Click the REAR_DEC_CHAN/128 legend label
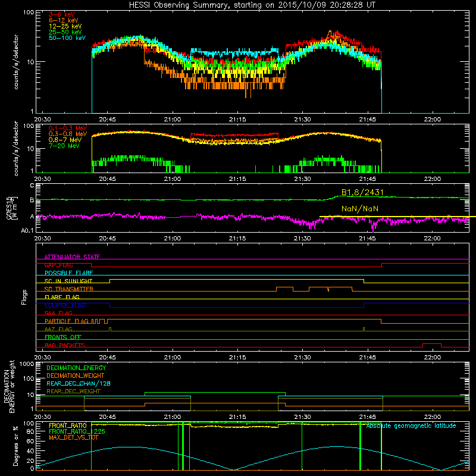 pos(79,383)
